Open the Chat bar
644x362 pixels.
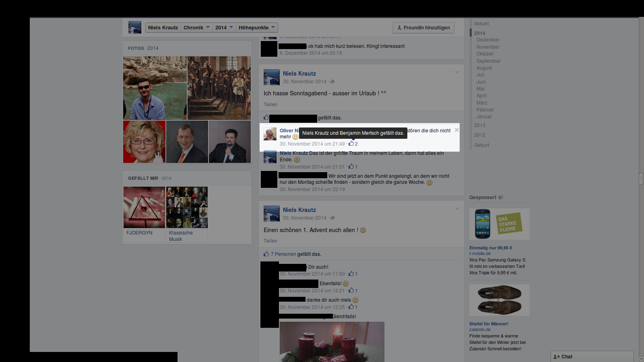click(592, 356)
